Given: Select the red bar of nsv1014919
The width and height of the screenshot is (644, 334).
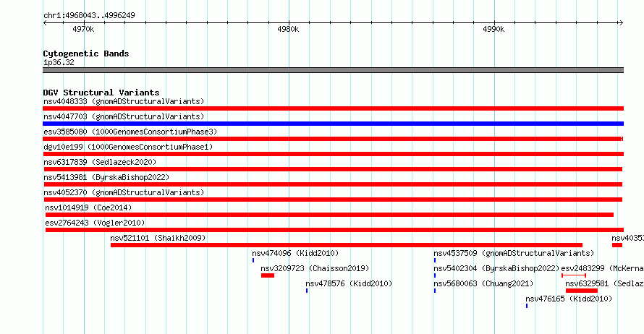Looking at the screenshot, I should 329,215.
